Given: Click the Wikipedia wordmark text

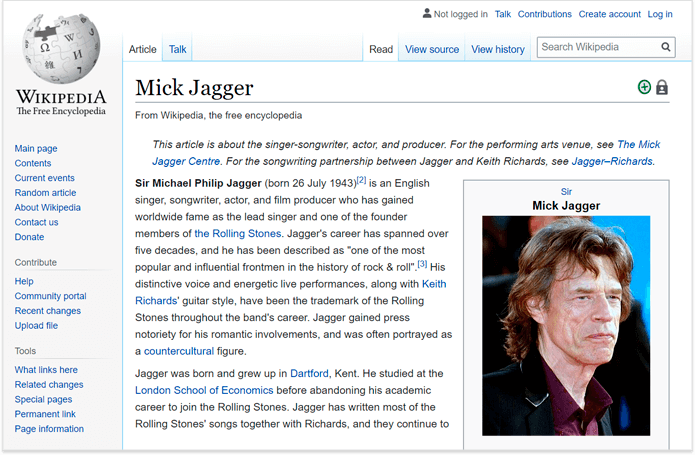Looking at the screenshot, I should 61,97.
